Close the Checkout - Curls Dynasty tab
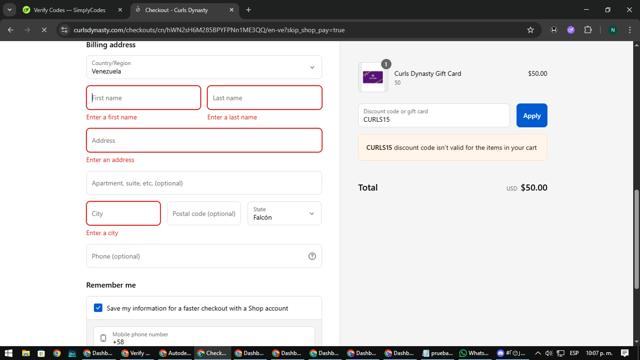 pyautogui.click(x=231, y=10)
